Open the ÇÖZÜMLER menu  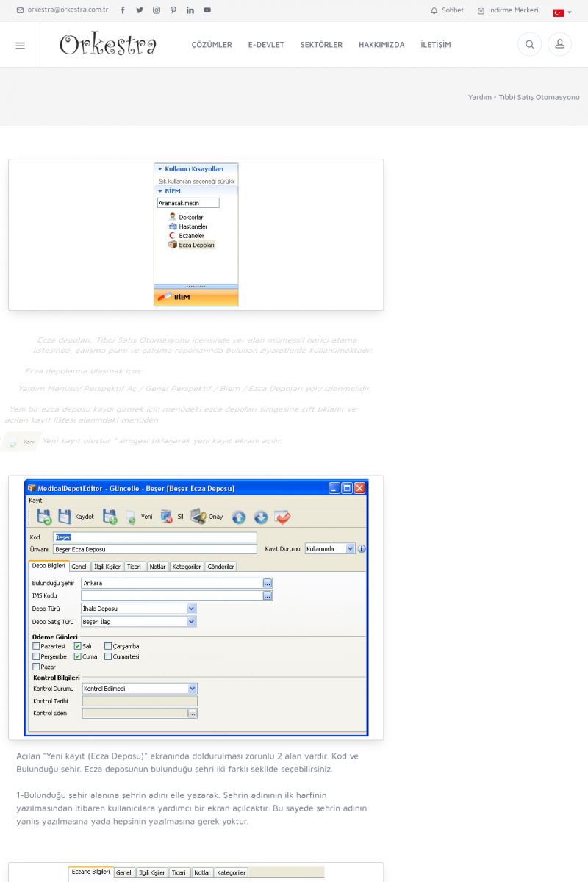coord(212,45)
